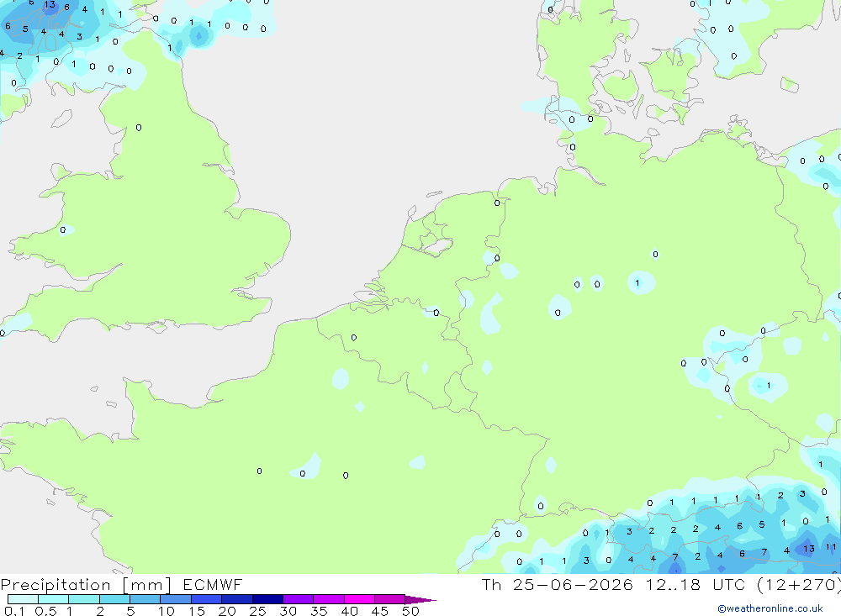Click the 20–25 mm dark blue swatch
The image size is (841, 616).
coord(236,599)
